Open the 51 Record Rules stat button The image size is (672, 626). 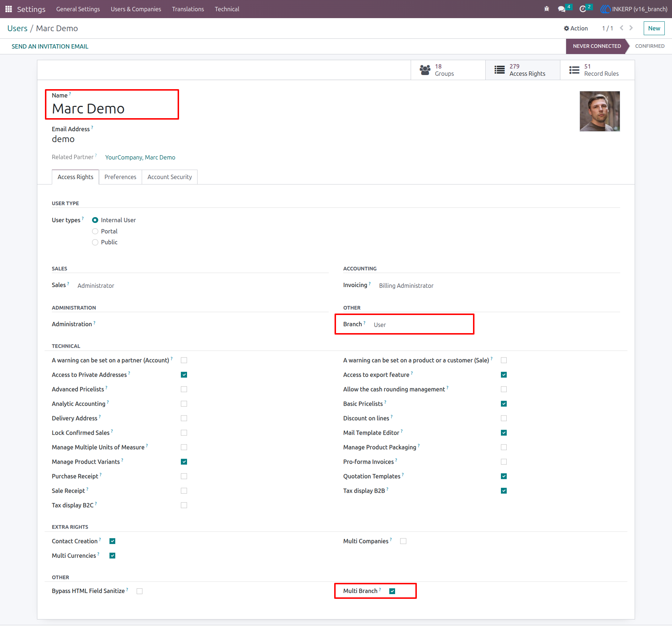click(597, 70)
